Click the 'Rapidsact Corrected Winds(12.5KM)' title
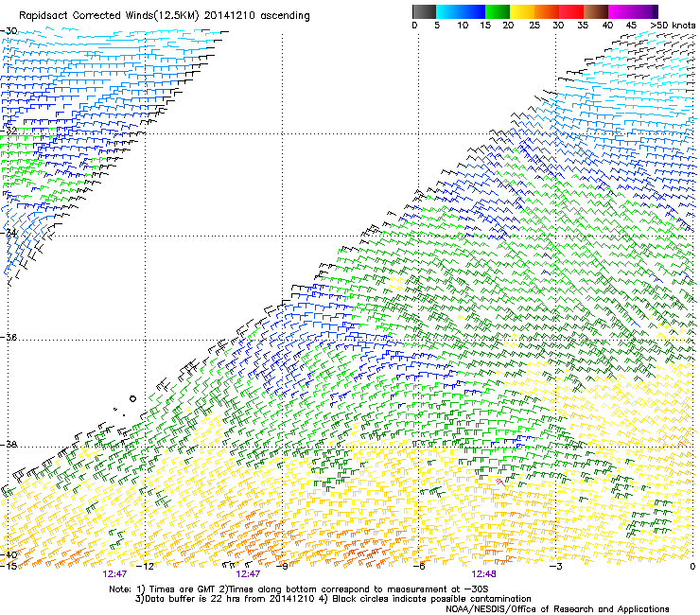 [x=109, y=16]
